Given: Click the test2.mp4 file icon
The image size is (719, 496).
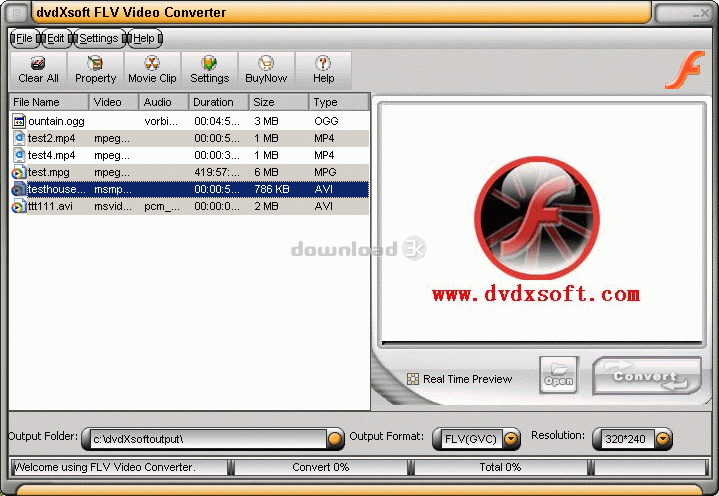Looking at the screenshot, I should (x=19, y=138).
